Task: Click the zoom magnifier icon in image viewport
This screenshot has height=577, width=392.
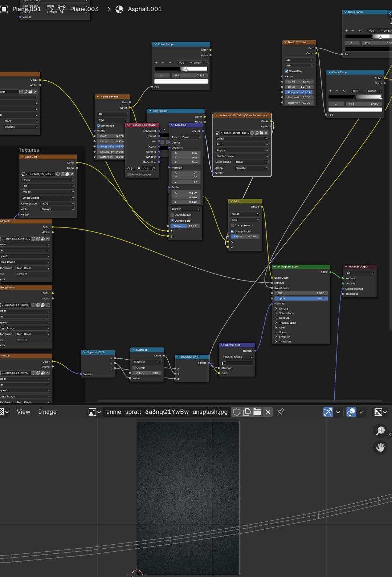Action: point(380,431)
